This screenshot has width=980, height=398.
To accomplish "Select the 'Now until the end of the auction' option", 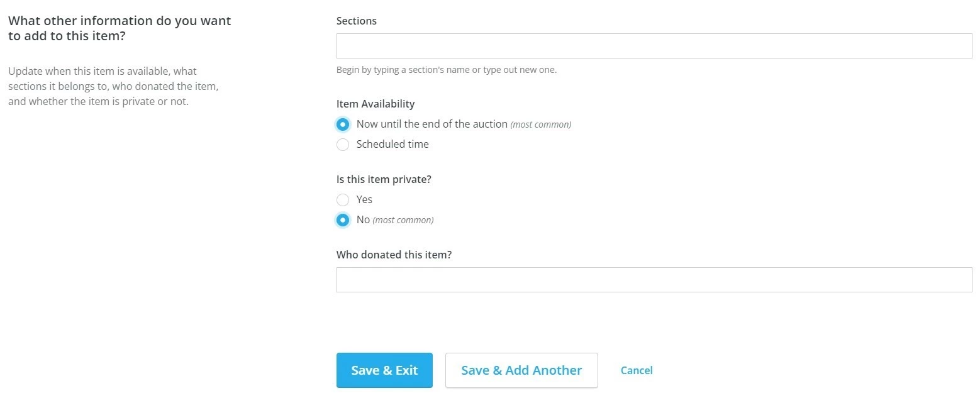I will point(343,124).
